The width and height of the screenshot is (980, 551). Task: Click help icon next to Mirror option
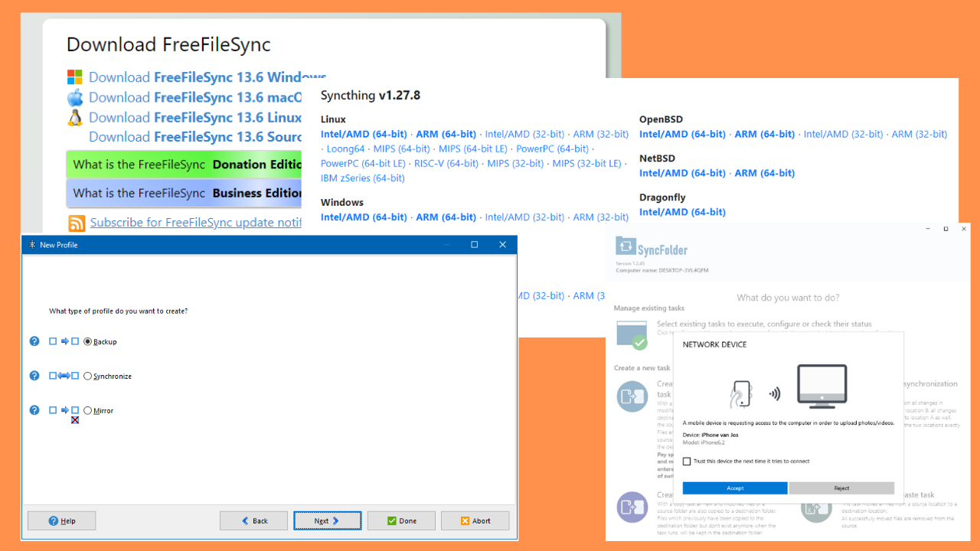tap(34, 410)
